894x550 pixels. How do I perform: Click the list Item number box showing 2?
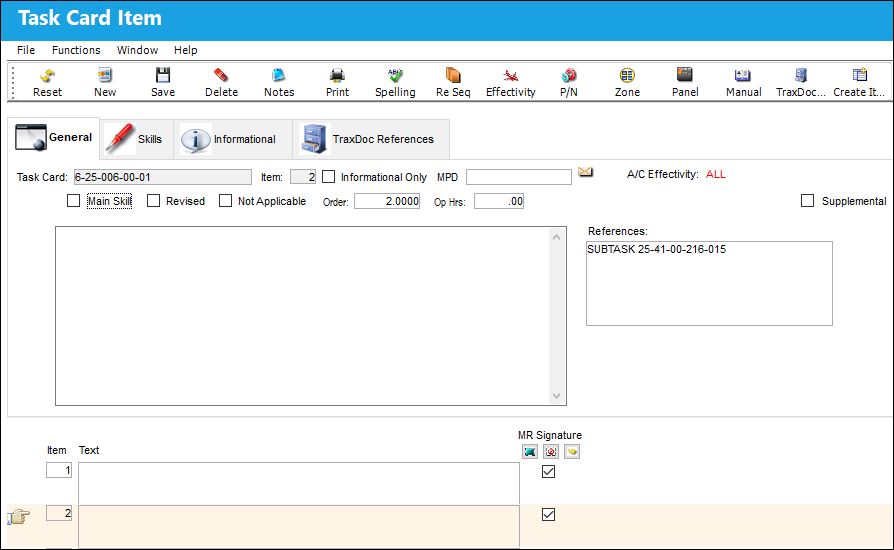coord(59,513)
